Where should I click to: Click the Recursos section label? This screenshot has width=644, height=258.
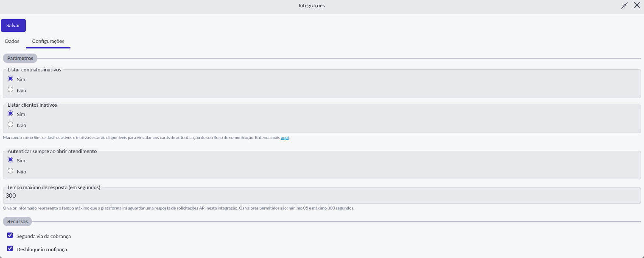(x=17, y=221)
